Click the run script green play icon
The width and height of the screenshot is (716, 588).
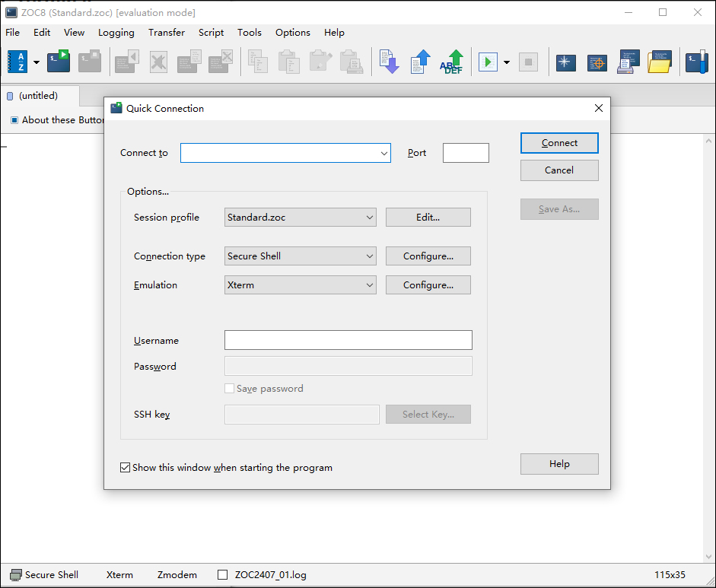click(488, 62)
